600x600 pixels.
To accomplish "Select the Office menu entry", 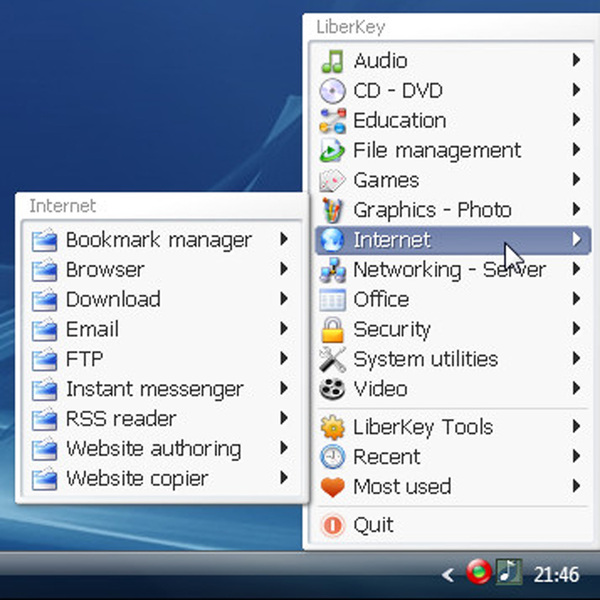I will tap(453, 300).
